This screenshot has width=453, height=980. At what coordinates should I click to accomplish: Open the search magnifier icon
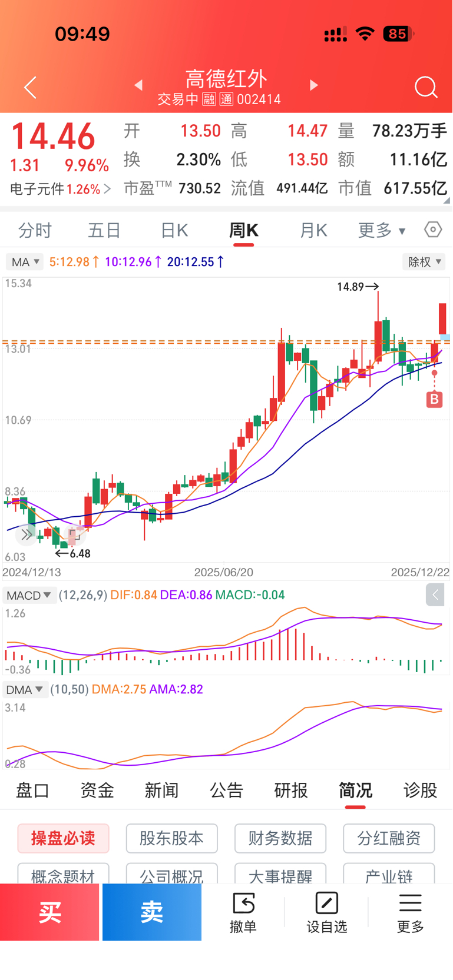coord(426,87)
